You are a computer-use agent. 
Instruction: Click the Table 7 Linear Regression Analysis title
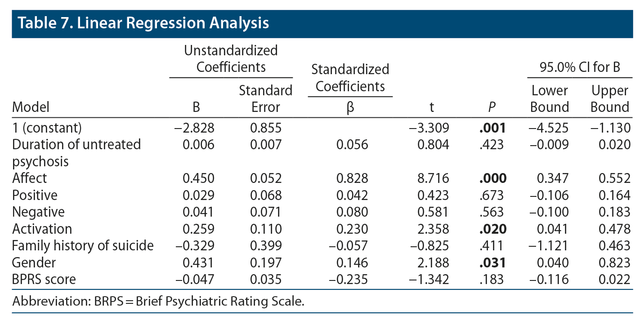point(143,22)
